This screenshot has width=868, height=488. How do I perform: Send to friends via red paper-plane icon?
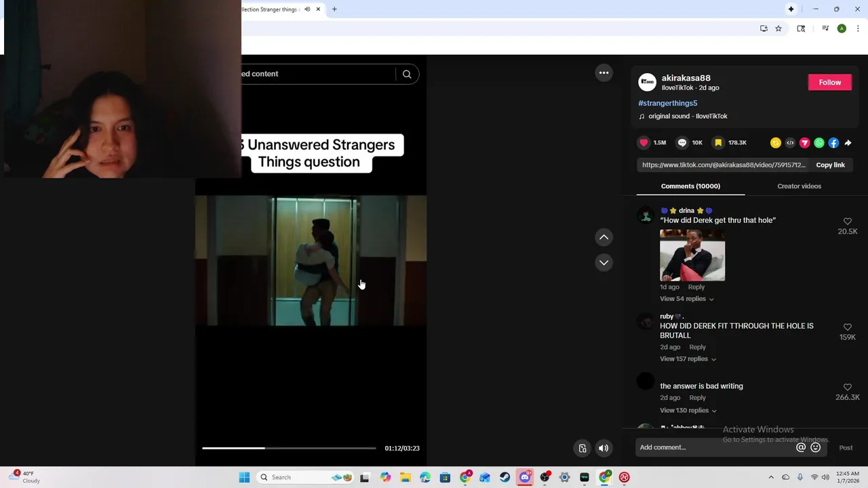click(804, 142)
